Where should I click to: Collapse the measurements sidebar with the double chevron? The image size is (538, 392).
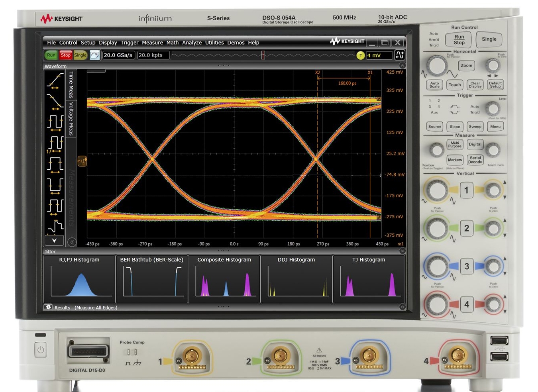(72, 242)
